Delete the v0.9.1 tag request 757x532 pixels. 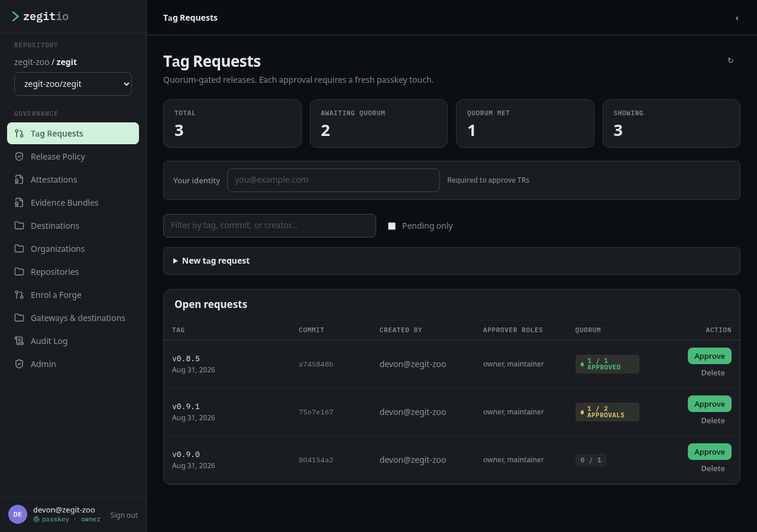tap(713, 421)
